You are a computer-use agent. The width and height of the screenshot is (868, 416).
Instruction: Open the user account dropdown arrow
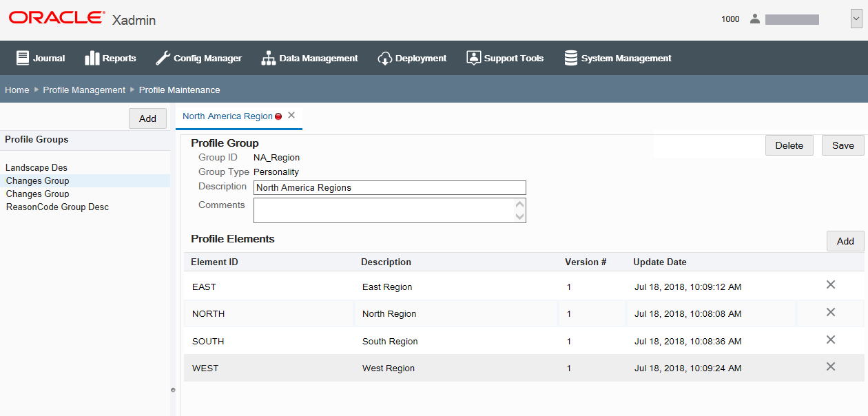856,19
